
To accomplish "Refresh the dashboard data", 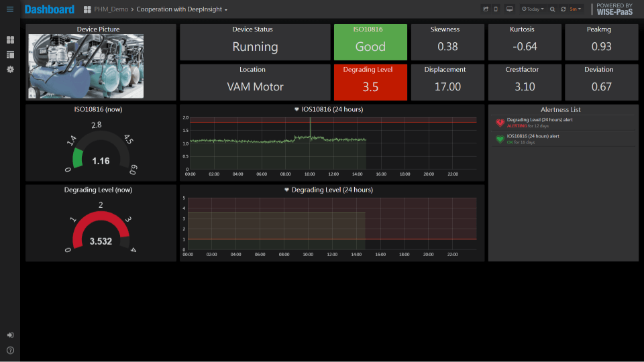I will click(563, 9).
